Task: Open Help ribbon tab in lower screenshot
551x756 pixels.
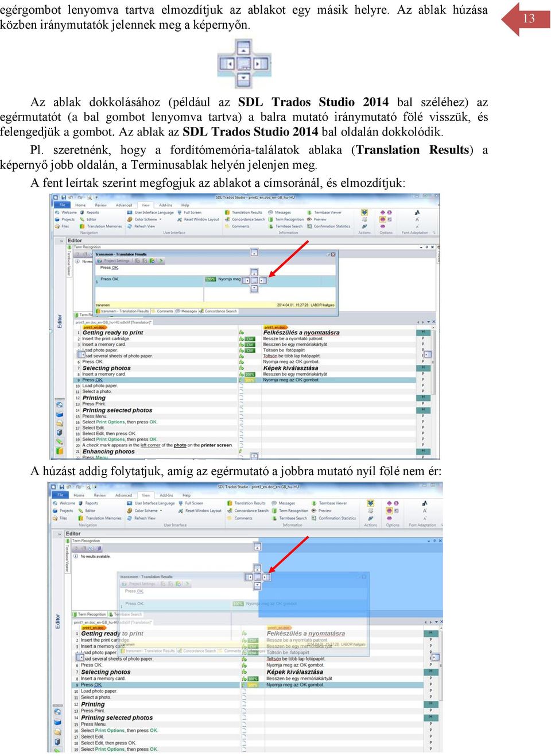Action: pos(187,495)
